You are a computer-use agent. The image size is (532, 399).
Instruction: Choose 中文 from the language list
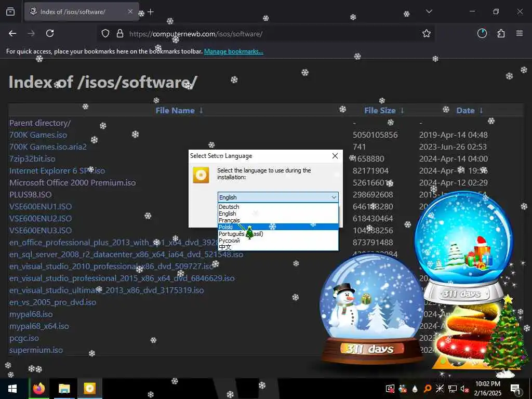coord(278,247)
